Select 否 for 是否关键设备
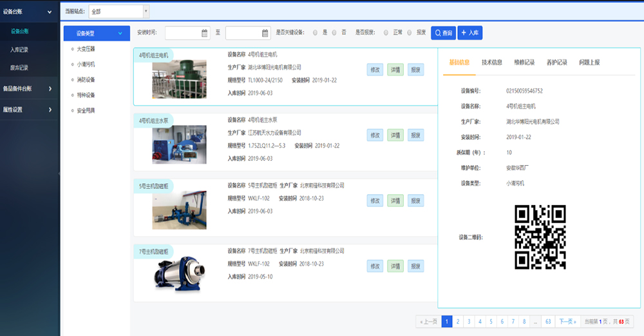Image resolution: width=644 pixels, height=336 pixels. [x=334, y=32]
